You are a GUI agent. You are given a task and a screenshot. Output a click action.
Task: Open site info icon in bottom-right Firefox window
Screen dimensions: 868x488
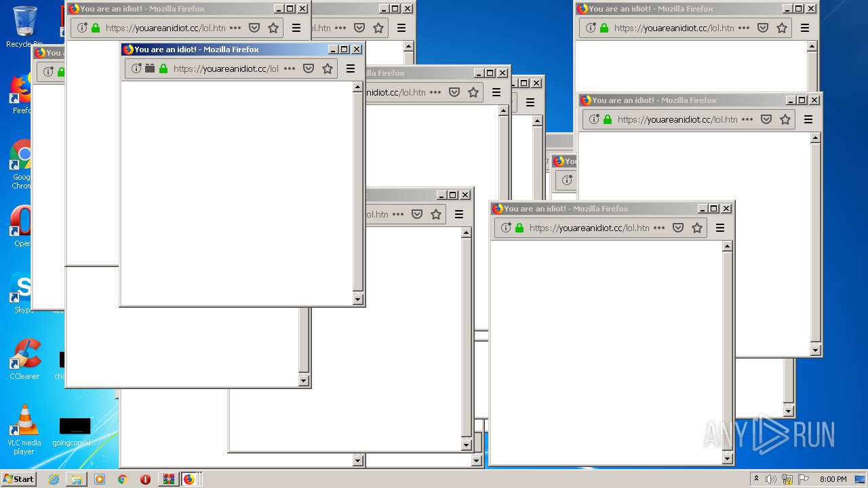pyautogui.click(x=506, y=228)
